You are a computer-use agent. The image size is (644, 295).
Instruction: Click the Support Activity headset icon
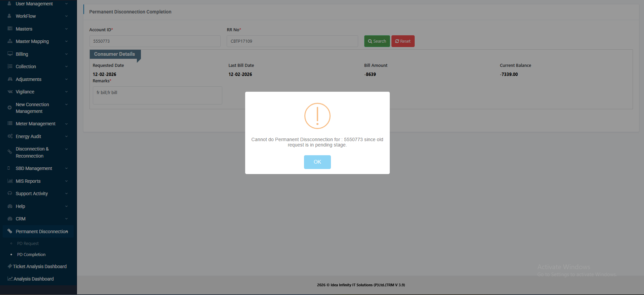9,193
